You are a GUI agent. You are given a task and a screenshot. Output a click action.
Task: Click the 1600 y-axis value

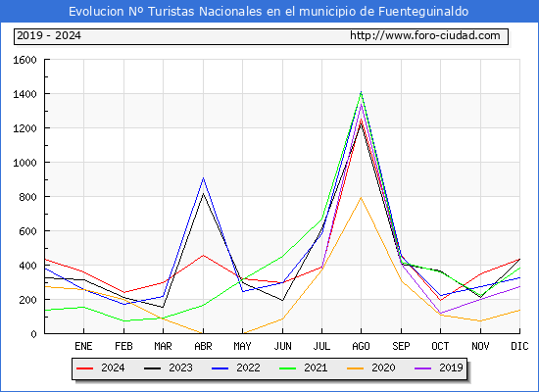[x=24, y=60]
